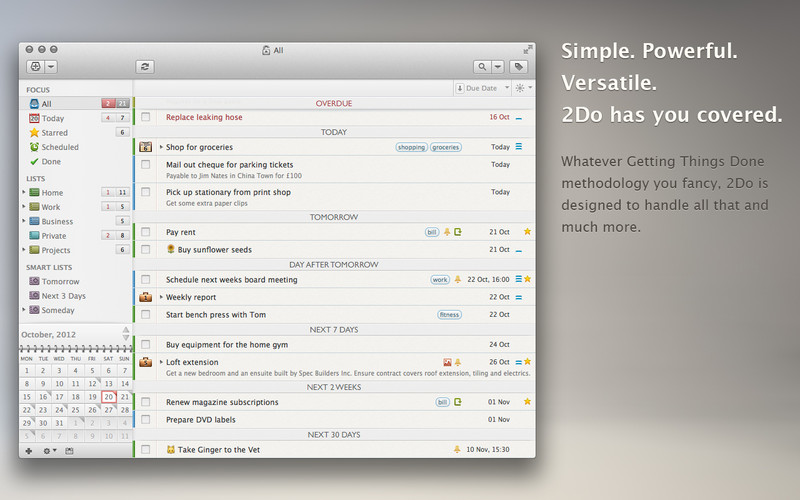Click the star on the Pay rent task
The image size is (800, 500).
pos(527,232)
